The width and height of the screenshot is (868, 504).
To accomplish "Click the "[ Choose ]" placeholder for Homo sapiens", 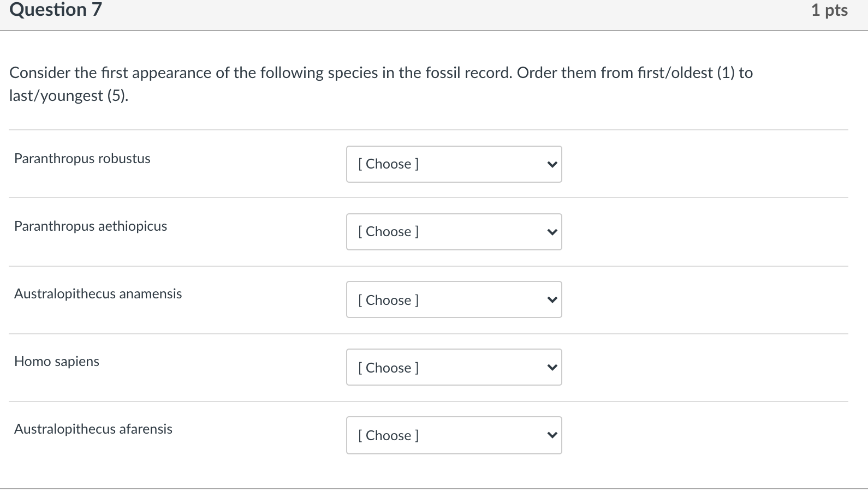I will pyautogui.click(x=389, y=368).
